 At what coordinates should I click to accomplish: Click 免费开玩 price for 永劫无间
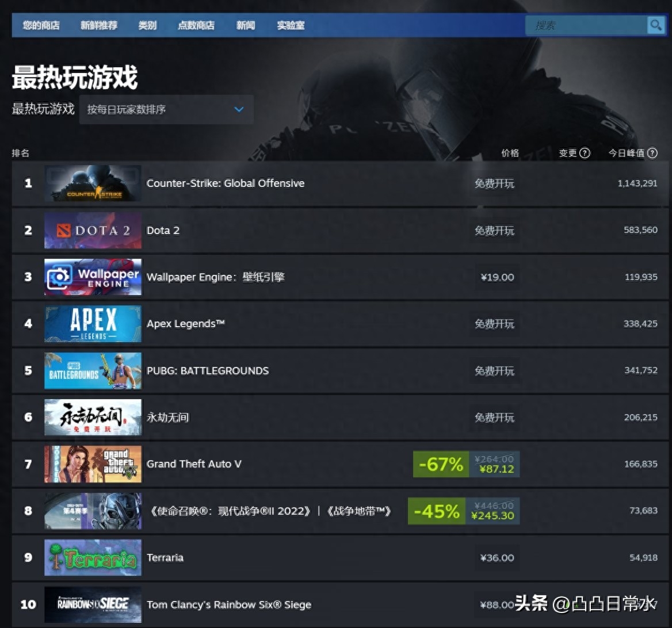(494, 418)
